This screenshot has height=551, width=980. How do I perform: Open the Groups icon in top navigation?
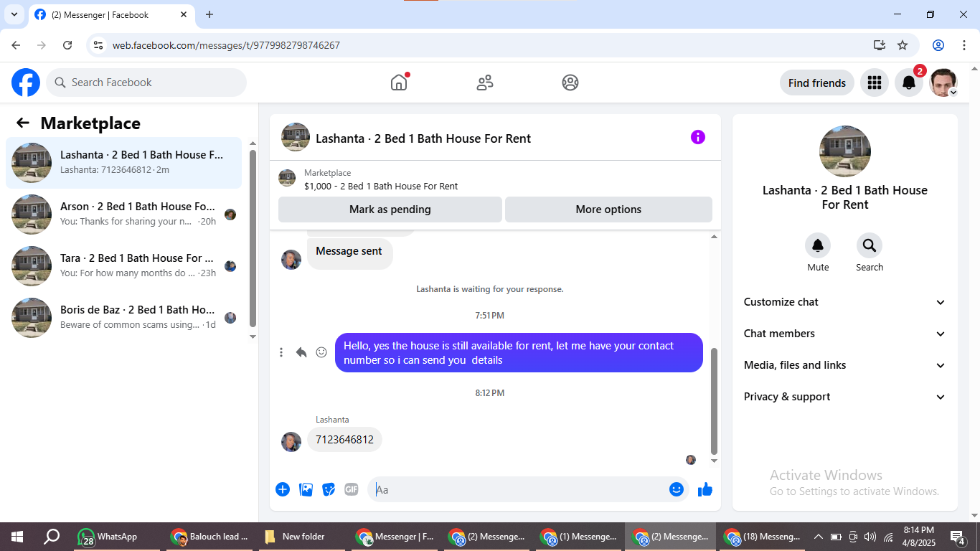(570, 83)
